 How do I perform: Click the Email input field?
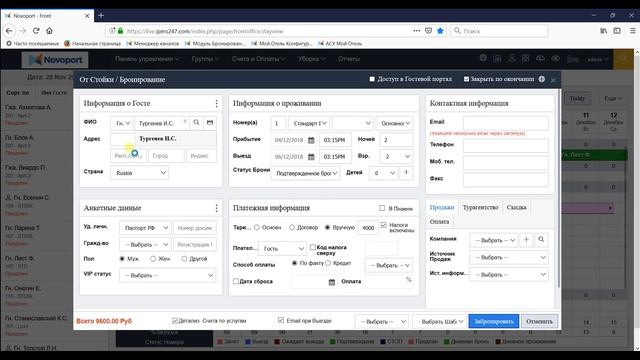tap(506, 123)
